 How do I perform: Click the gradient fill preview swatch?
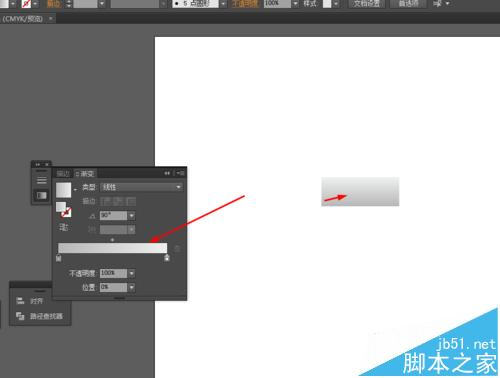[63, 190]
